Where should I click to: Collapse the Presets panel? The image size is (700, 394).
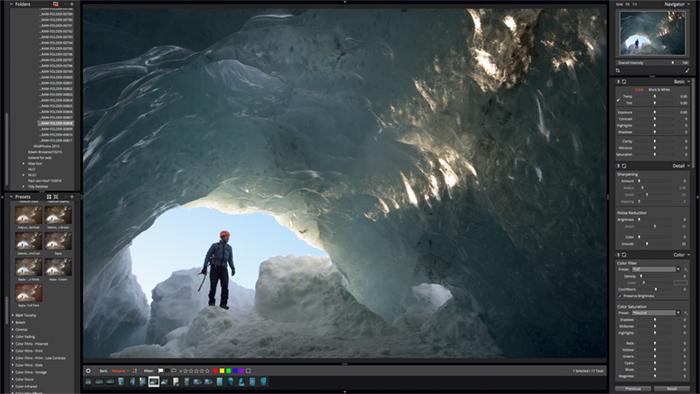pos(12,197)
